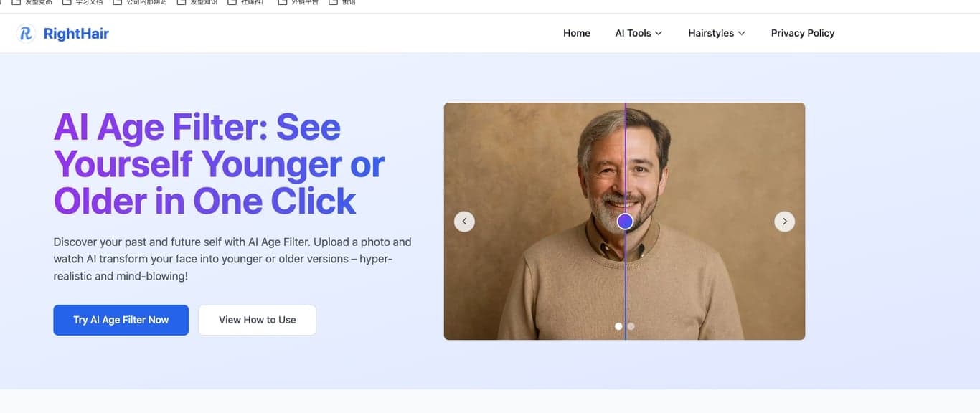Screen dimensions: 980x413
Task: Grab the purple before/after comparison slider handle
Action: coord(625,222)
